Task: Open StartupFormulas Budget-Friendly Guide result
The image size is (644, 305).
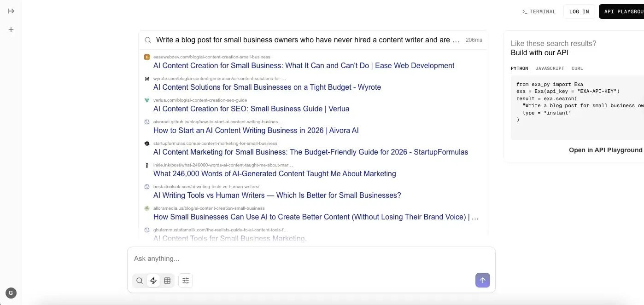Action: [x=310, y=152]
